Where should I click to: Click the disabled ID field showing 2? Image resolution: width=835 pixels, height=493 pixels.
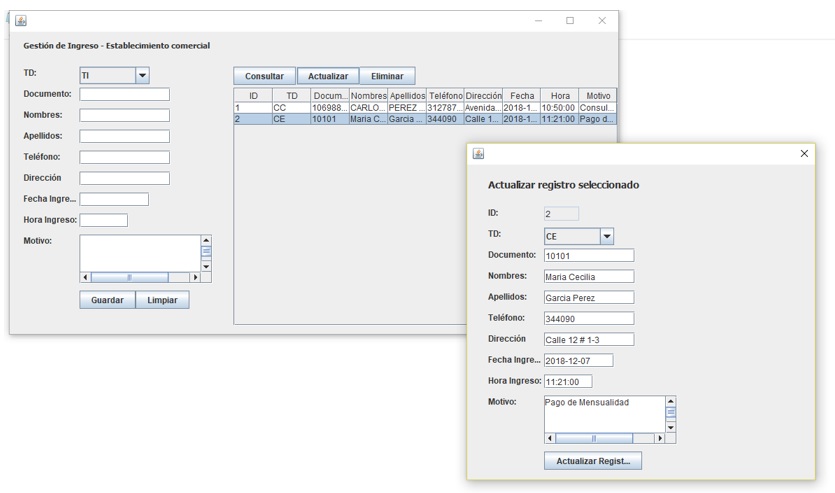(x=561, y=213)
